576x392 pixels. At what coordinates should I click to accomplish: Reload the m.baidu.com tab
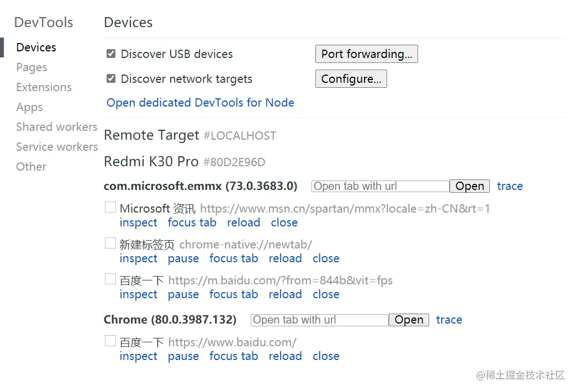[286, 294]
